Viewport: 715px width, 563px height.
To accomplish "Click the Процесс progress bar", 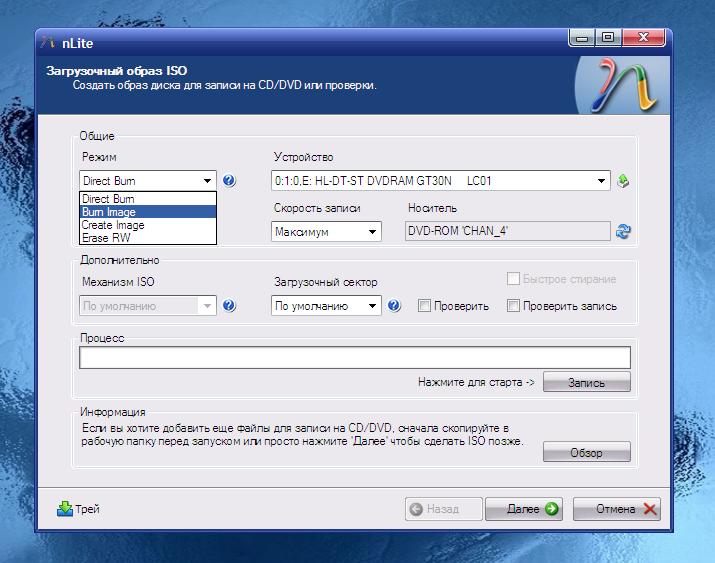I will pyautogui.click(x=355, y=357).
